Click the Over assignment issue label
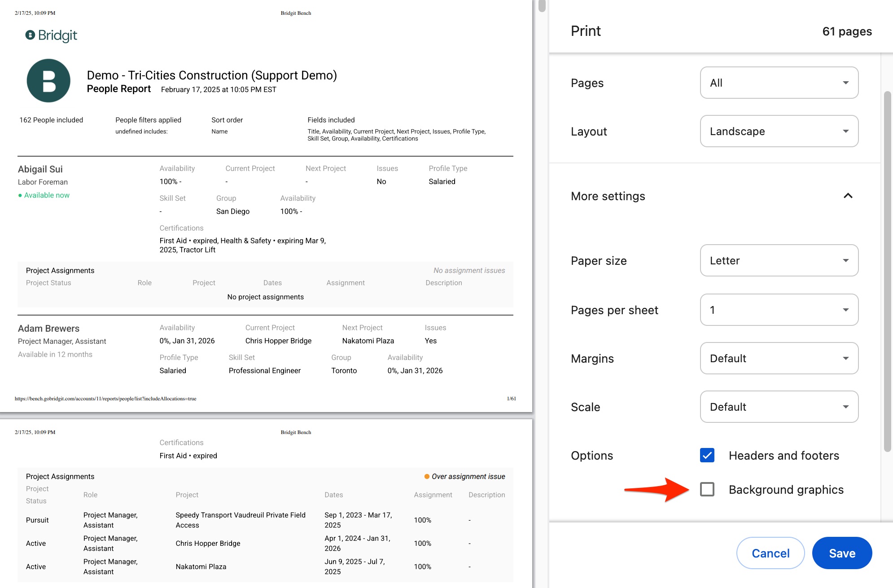 pos(464,476)
